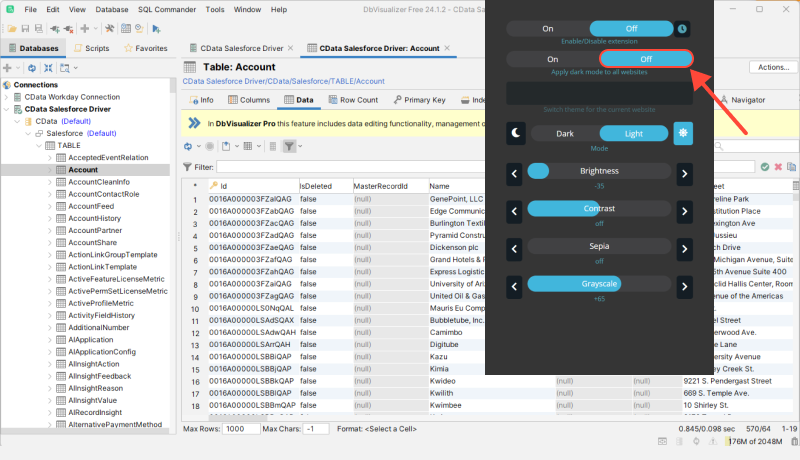Click the Brightness slider
This screenshot has height=460, width=800.
[x=599, y=171]
